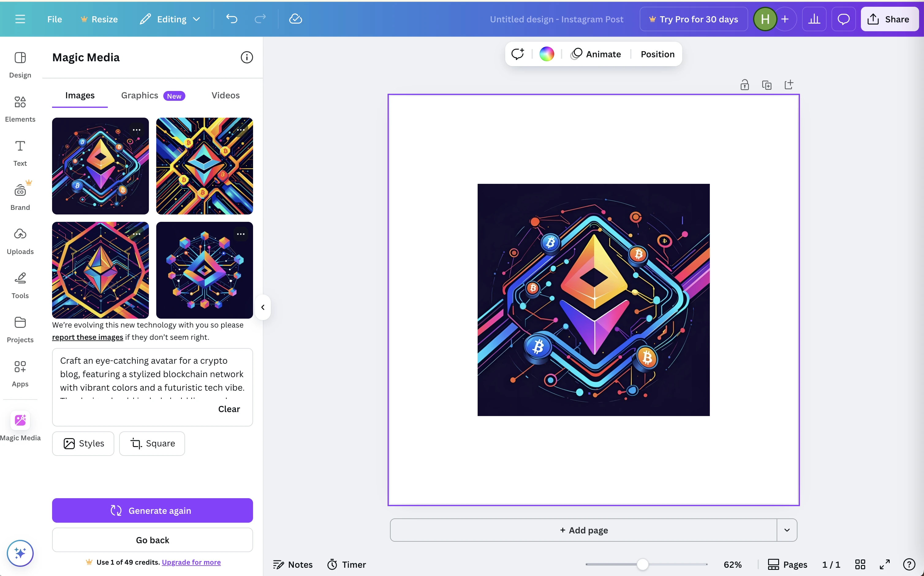Undo the last action
This screenshot has height=576, width=924.
[x=232, y=19]
